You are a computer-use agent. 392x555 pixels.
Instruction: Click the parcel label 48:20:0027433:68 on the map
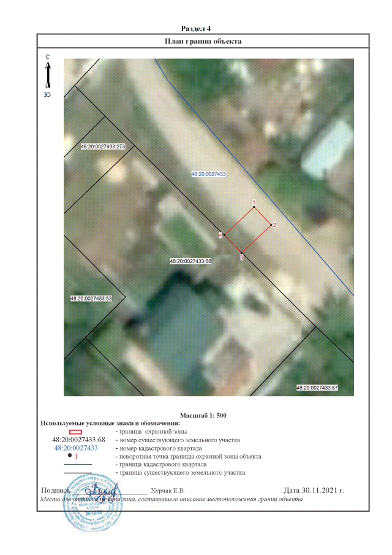coord(190,261)
